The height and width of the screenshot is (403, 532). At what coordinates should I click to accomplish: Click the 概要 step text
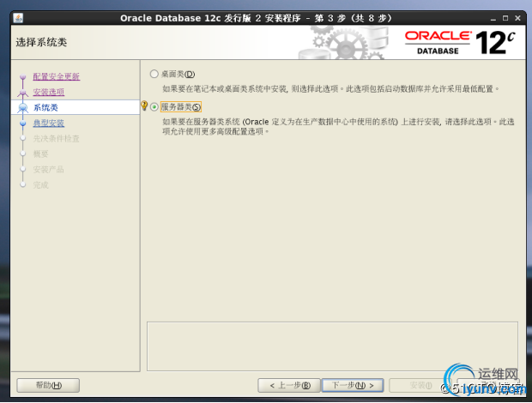point(40,154)
